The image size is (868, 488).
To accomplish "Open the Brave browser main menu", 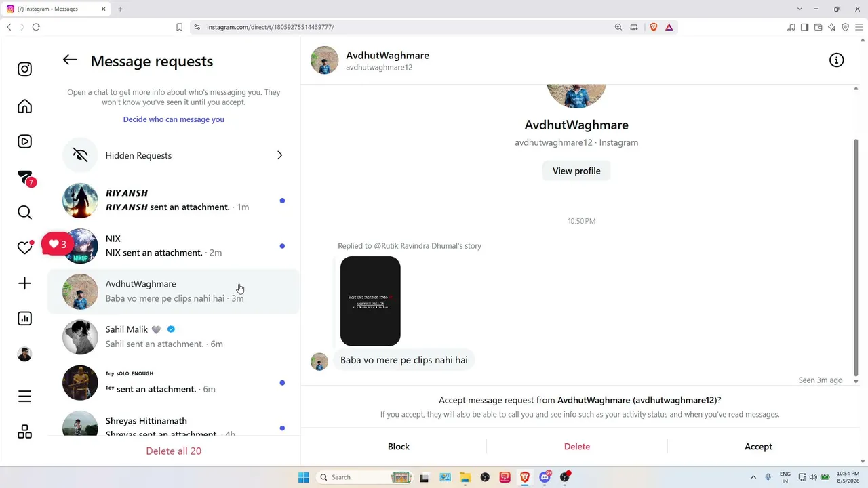I will click(x=859, y=27).
